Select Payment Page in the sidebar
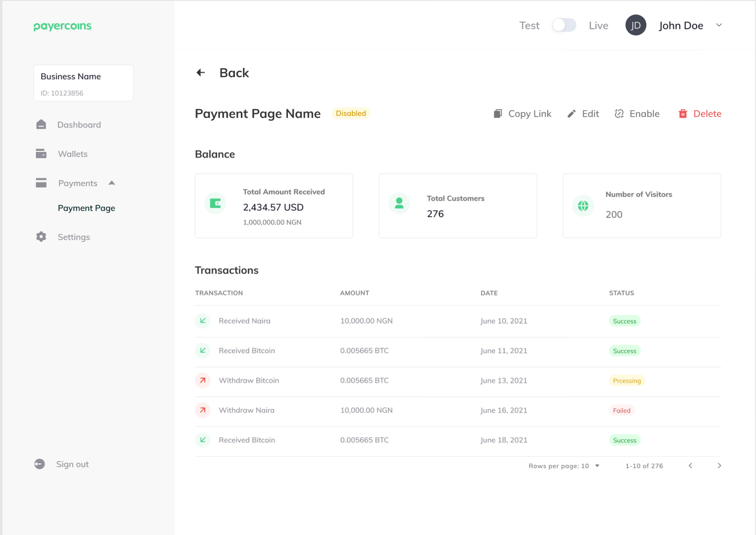 pos(86,208)
